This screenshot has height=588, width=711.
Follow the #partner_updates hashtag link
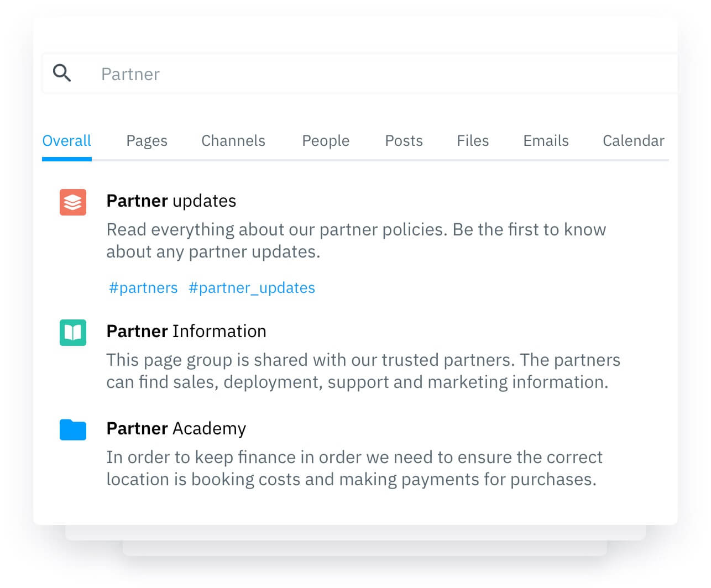[252, 288]
